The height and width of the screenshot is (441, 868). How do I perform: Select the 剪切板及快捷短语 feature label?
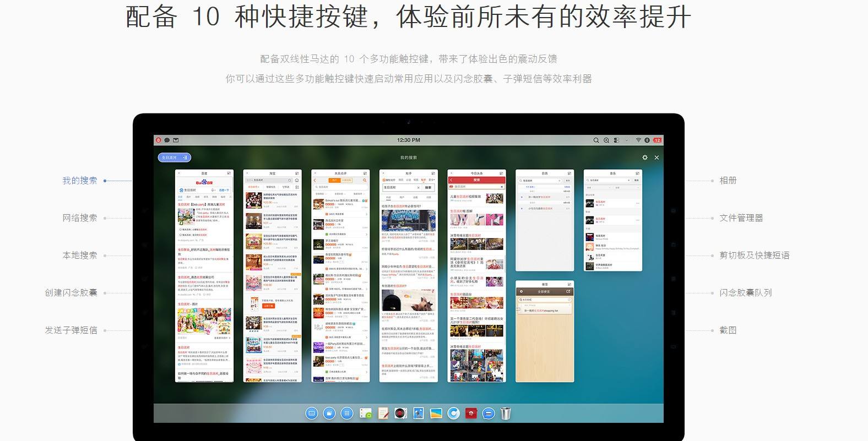tap(755, 255)
